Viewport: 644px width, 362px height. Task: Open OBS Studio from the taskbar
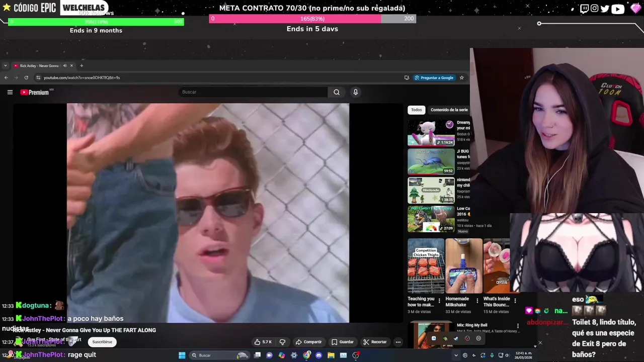pos(356,355)
